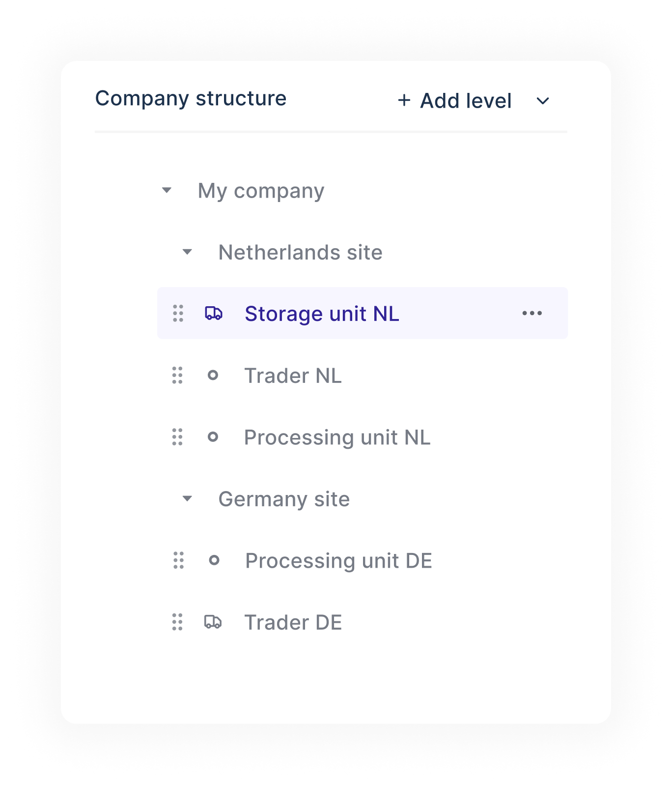This screenshot has width=672, height=785.
Task: Open the three-dot menu on Storage unit NL
Action: click(532, 313)
